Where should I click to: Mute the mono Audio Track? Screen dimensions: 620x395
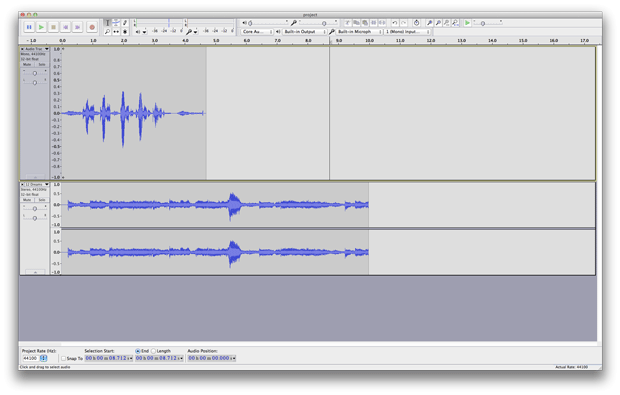(27, 64)
